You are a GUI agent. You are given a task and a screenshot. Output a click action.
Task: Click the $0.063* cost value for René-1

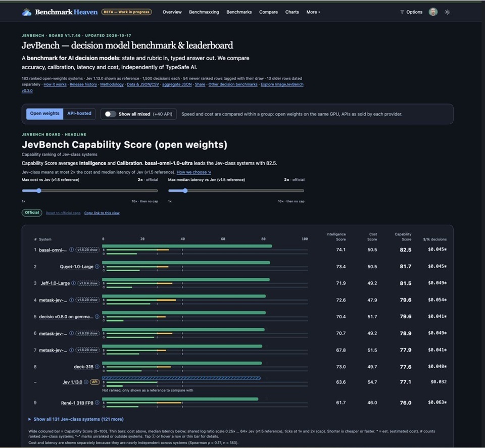[x=437, y=402]
